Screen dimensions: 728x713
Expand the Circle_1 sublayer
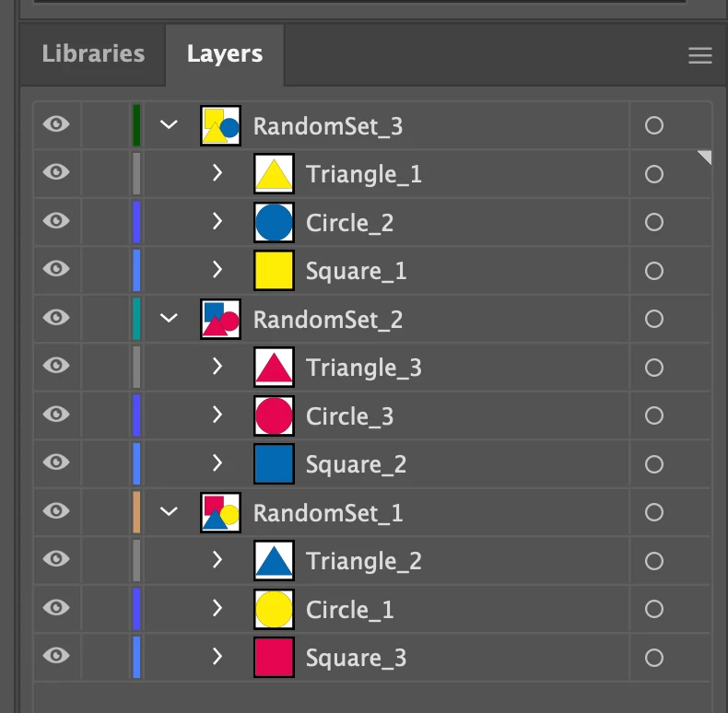coord(217,608)
